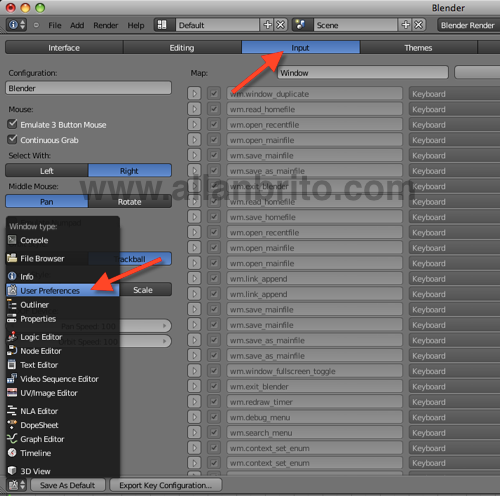Delete the Scene with X icon

[419, 25]
